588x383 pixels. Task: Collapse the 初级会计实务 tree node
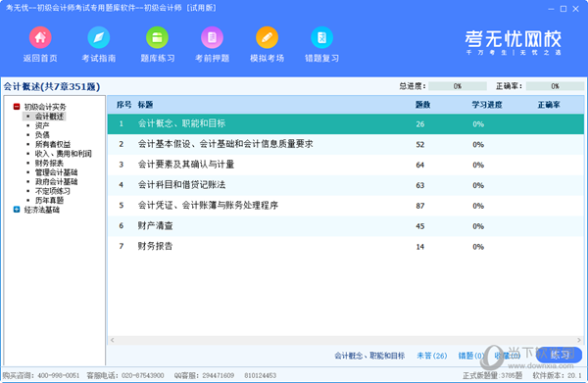coord(17,107)
